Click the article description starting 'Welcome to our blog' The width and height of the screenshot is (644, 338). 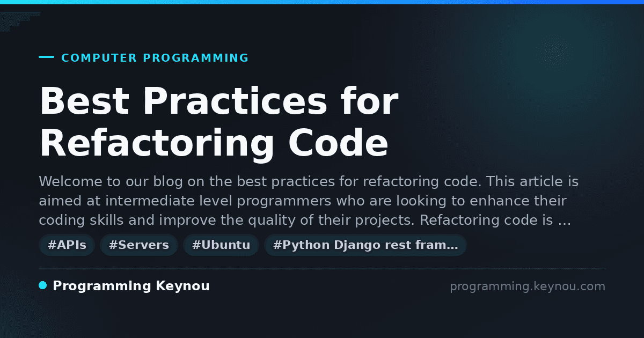tap(309, 201)
